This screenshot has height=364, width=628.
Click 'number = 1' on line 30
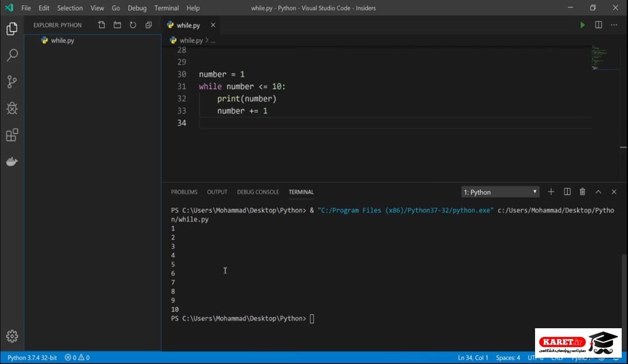222,75
